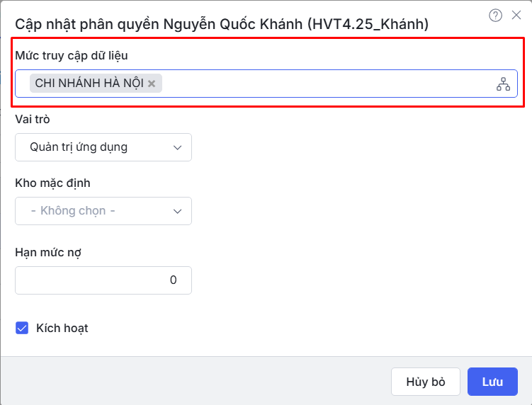
Task: Click the chevron arrow of Kho mặc định
Action: coord(177,211)
